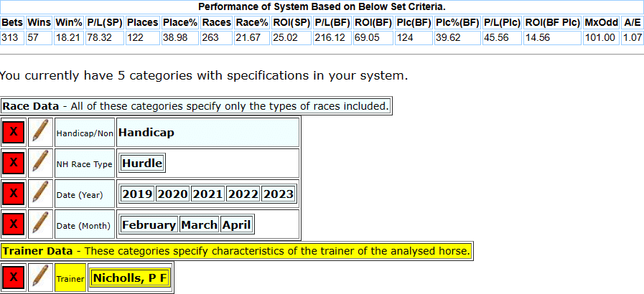This screenshot has width=644, height=294.
Task: Click the 2021 year box
Action: [207, 194]
